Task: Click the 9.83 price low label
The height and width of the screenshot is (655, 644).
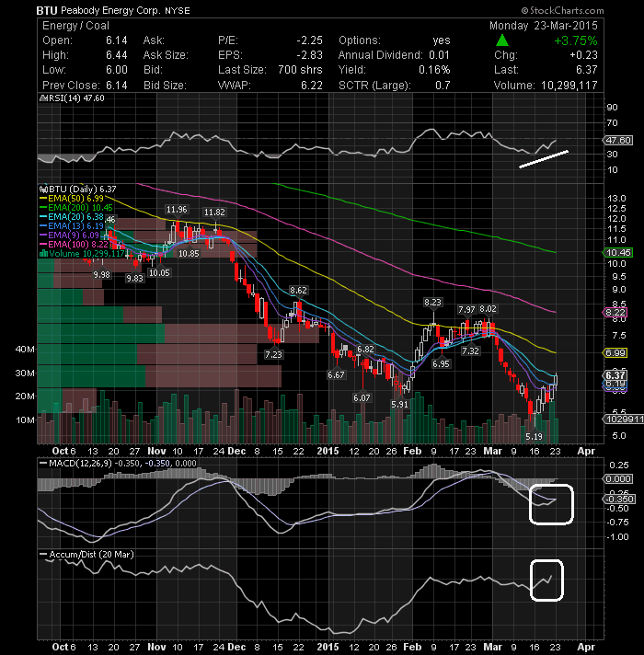Action: (x=134, y=278)
